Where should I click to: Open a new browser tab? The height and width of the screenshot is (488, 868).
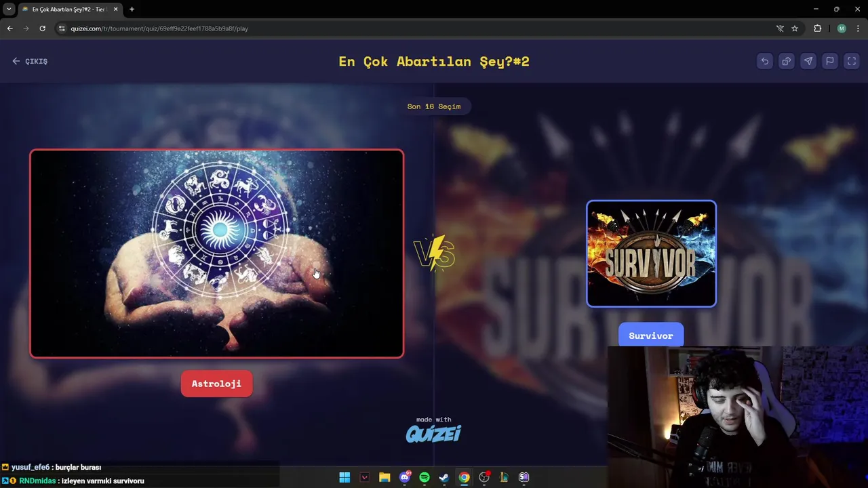[132, 9]
